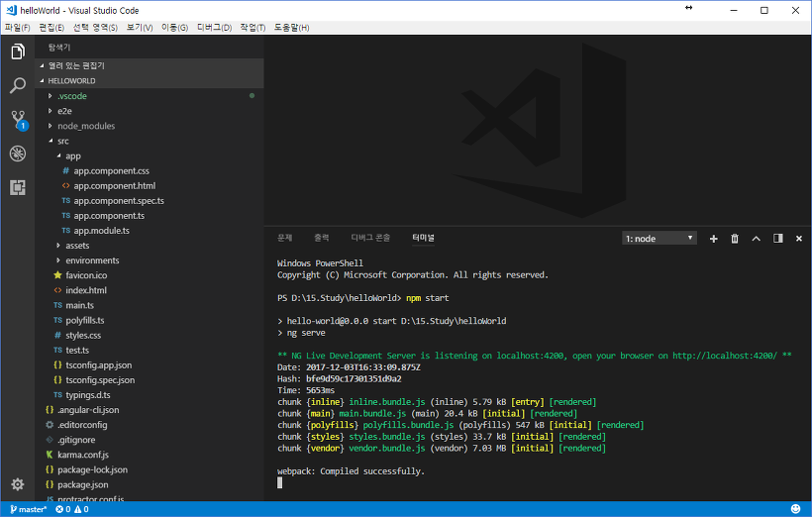The image size is (812, 517).
Task: Open the Edit menu (편집)
Action: (x=51, y=28)
